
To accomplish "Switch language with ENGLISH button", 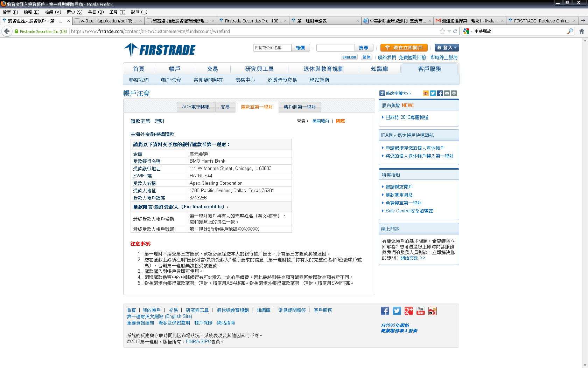I will pos(349,57).
